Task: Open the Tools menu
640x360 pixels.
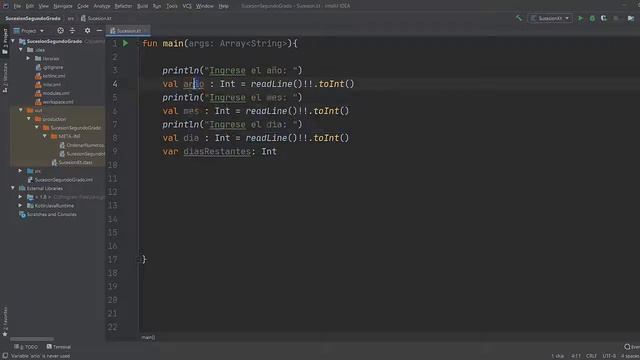Action: click(172, 6)
